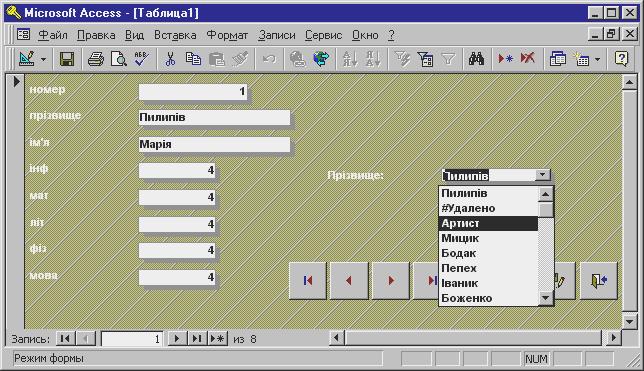This screenshot has height=371, width=644.
Task: Click Filter by Selection icon
Action: [402, 59]
